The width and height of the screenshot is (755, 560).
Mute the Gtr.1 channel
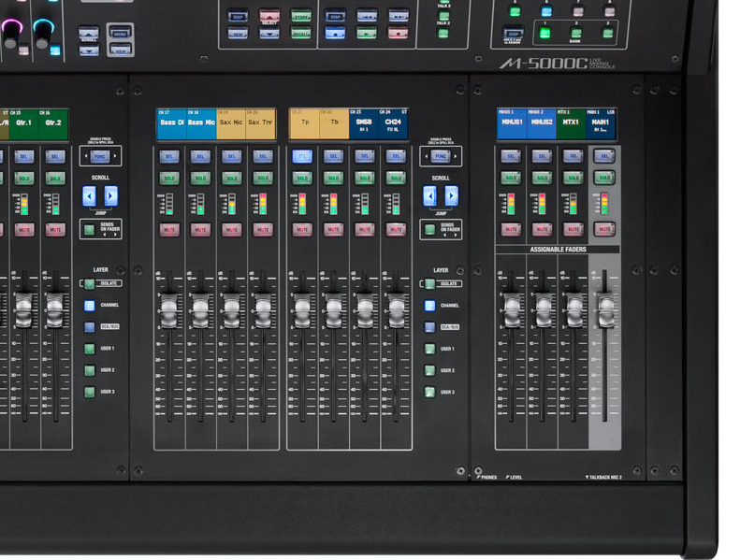click(24, 229)
